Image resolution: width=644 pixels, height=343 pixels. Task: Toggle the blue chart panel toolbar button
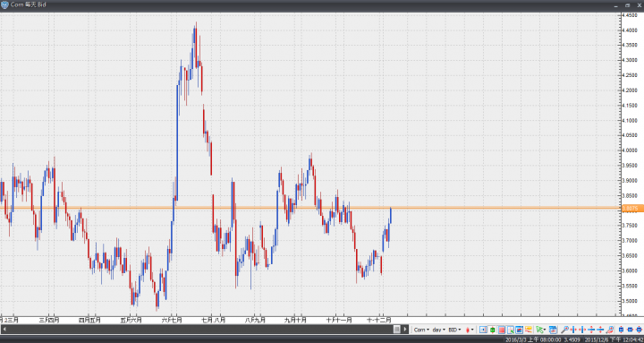point(519,330)
